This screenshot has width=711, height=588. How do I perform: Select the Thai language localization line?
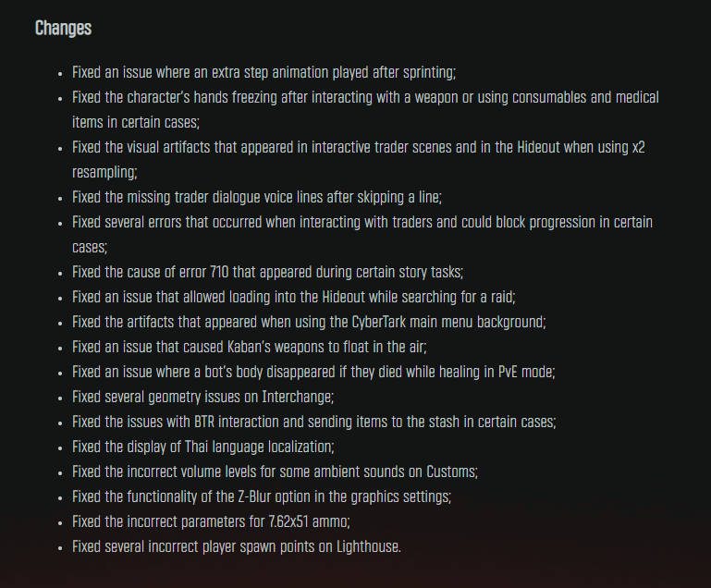pyautogui.click(x=203, y=447)
